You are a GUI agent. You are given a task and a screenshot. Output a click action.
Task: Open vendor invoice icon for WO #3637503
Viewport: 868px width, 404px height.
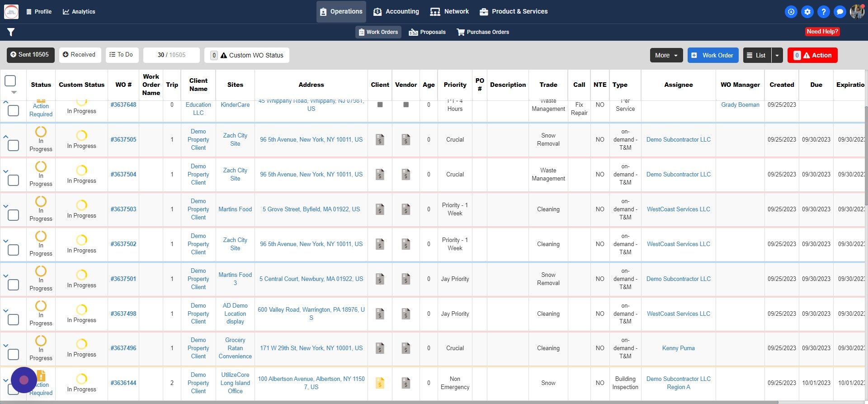[406, 209]
